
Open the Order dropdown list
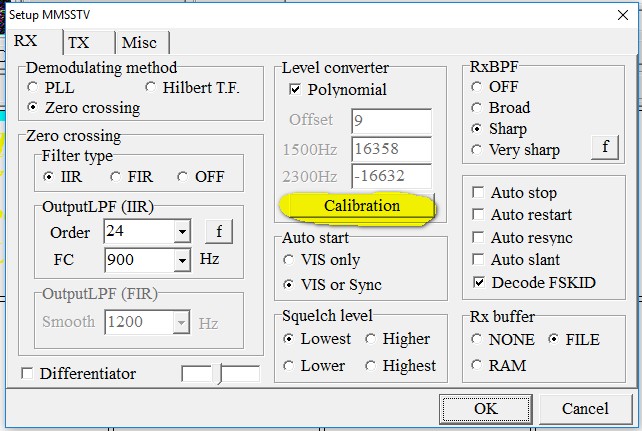[x=181, y=233]
